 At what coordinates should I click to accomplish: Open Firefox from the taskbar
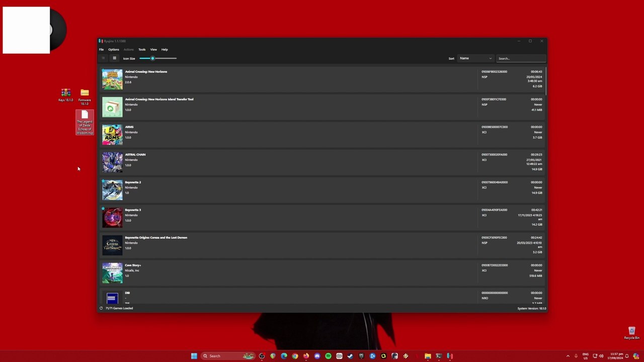point(306,356)
